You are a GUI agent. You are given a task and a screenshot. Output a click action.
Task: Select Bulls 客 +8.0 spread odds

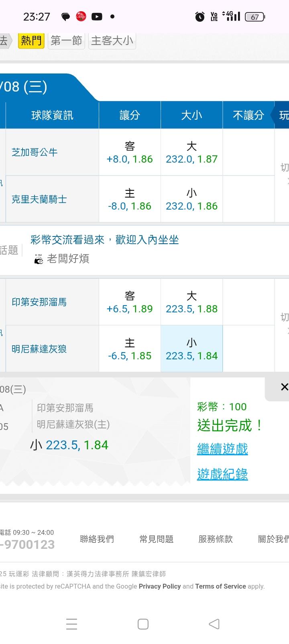[x=130, y=153]
